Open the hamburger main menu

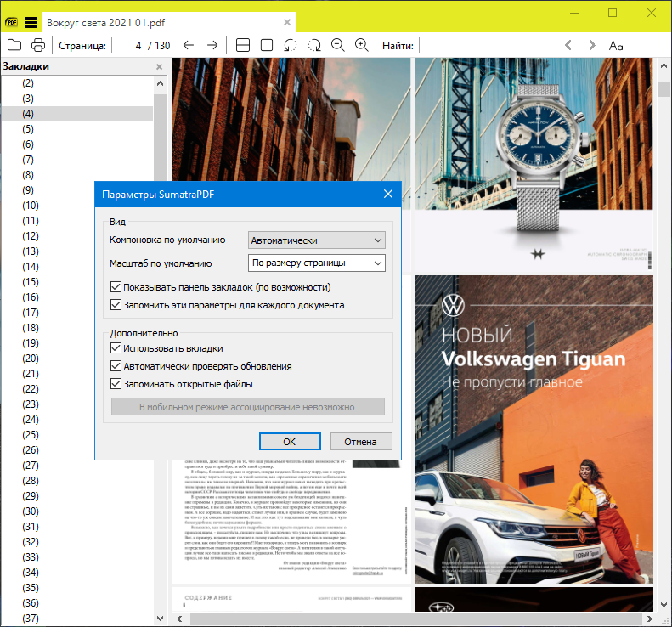[x=31, y=22]
